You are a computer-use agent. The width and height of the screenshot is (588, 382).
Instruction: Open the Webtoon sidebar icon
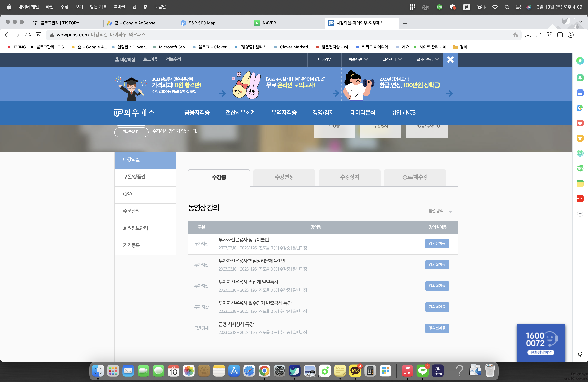coord(580,168)
